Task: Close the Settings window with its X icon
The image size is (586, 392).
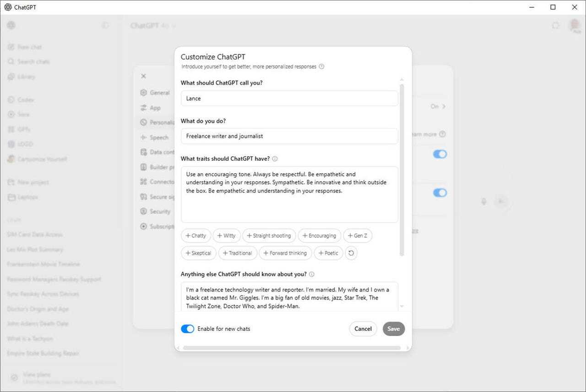Action: 143,76
